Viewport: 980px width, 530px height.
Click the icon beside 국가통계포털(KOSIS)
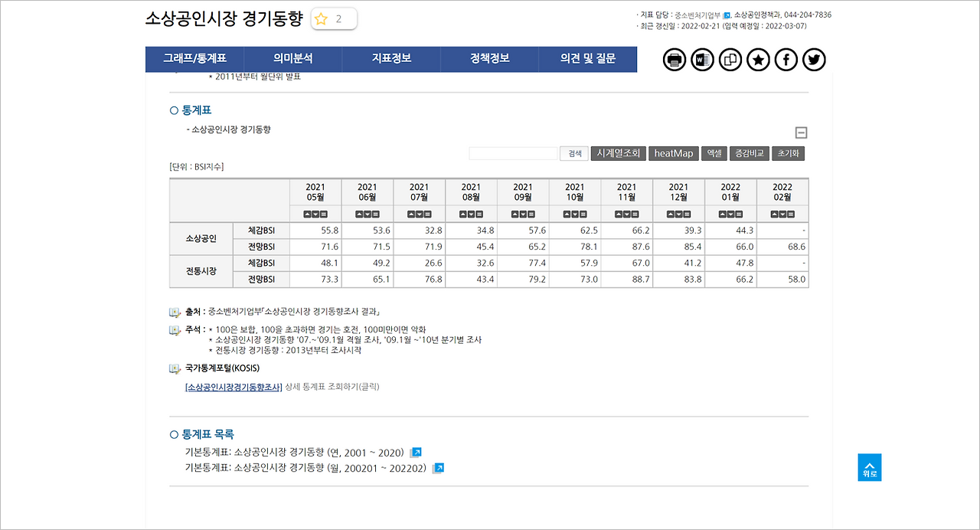point(175,368)
